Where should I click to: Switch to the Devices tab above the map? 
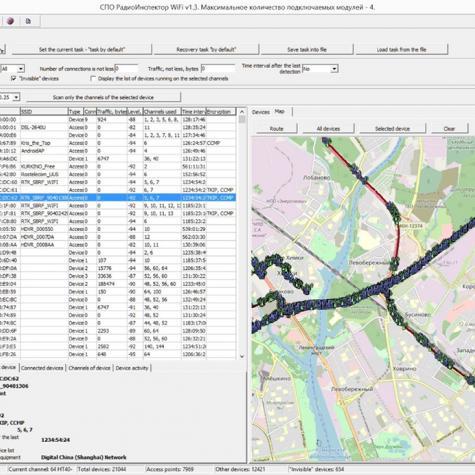click(261, 112)
